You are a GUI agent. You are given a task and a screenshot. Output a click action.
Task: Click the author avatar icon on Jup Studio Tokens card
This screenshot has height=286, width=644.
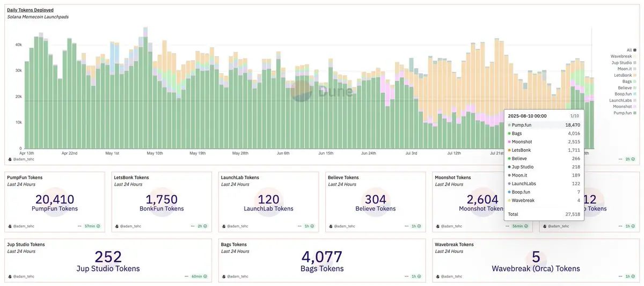coord(10,276)
